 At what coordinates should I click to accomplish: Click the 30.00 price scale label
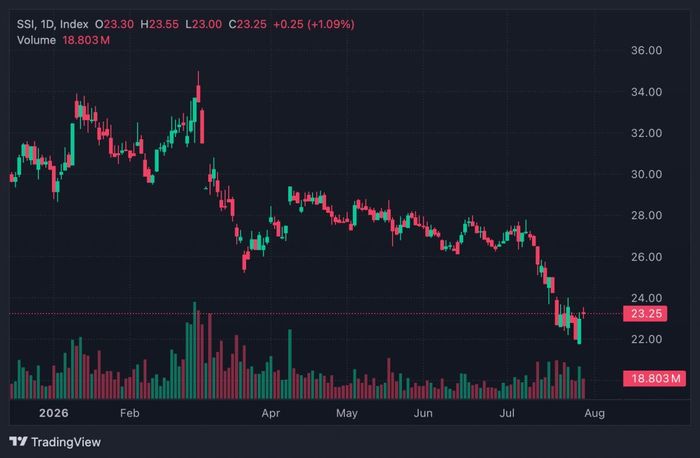pos(646,175)
